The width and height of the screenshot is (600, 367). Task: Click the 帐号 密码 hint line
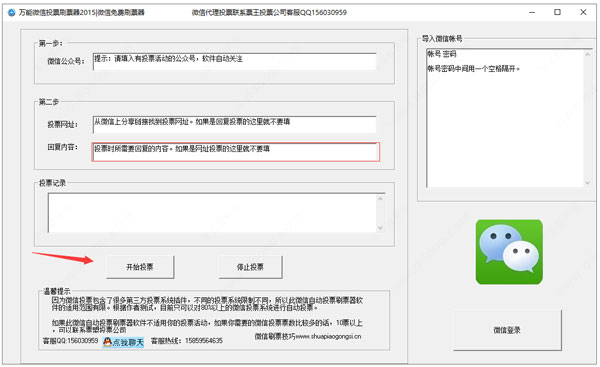(x=442, y=54)
